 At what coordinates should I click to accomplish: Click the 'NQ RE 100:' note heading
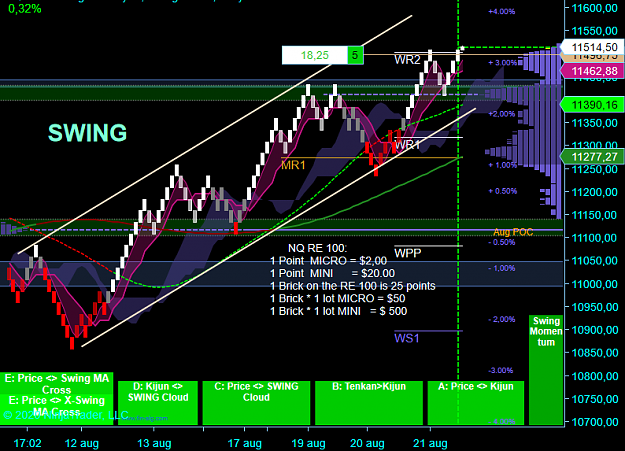[317, 248]
